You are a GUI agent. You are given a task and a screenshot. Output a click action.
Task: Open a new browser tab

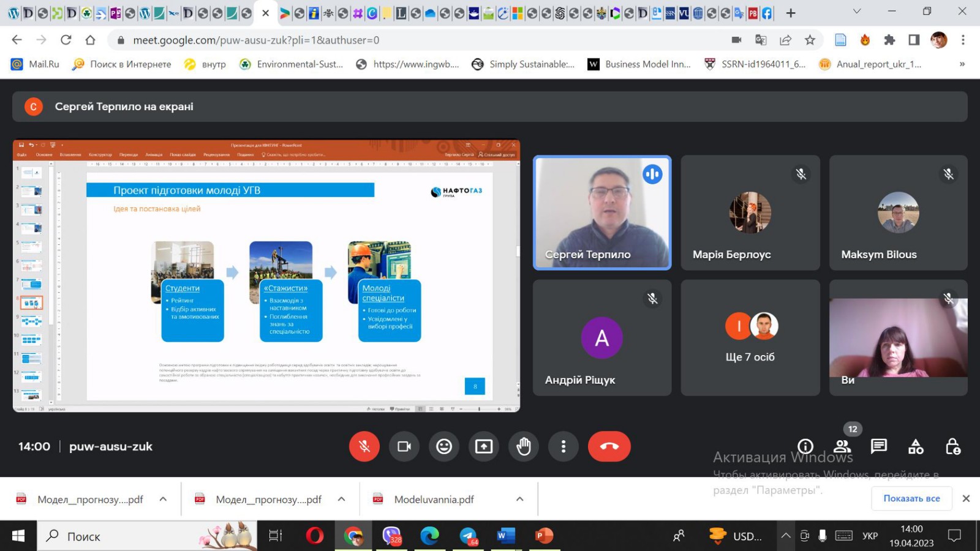tap(791, 13)
